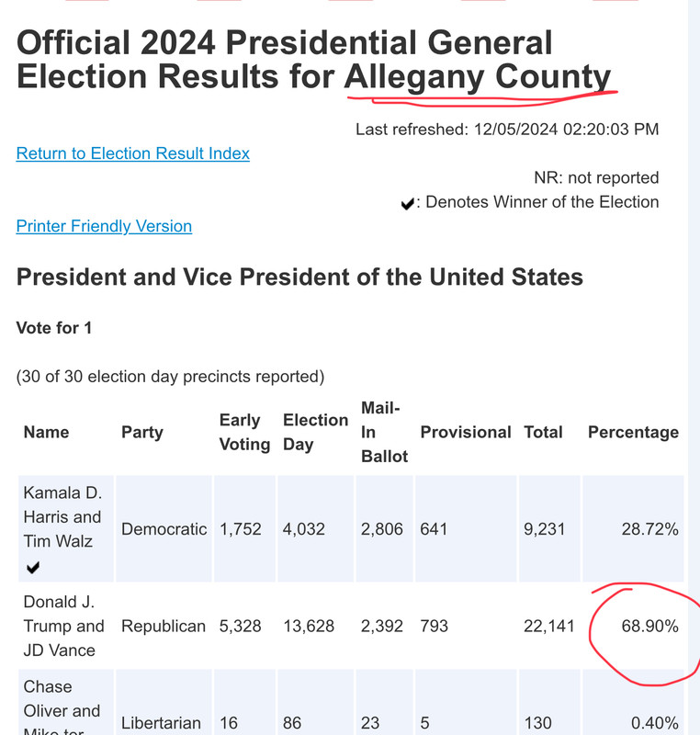700x735 pixels.
Task: Open the Printer Friendly Version link
Action: (104, 226)
